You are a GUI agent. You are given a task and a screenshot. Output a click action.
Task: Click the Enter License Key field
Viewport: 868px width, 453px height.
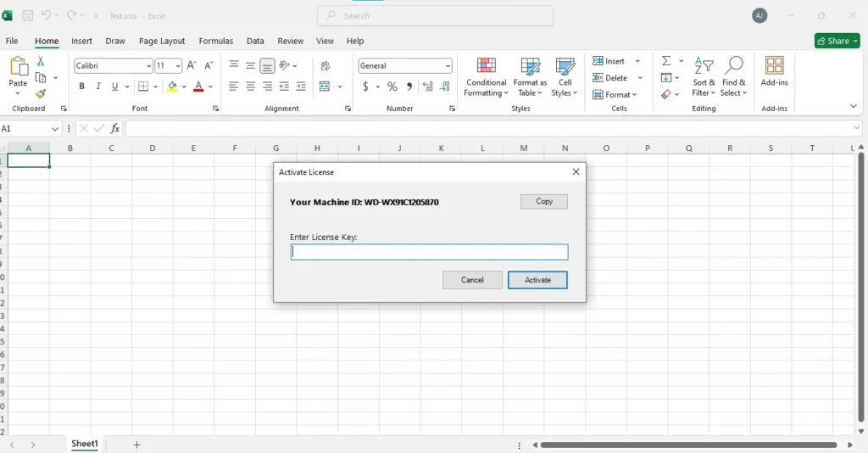point(429,252)
